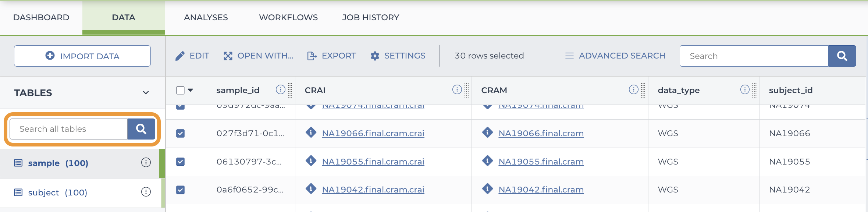Viewport: 868px width, 212px height.
Task: Click the subject_id column header
Action: pos(791,90)
